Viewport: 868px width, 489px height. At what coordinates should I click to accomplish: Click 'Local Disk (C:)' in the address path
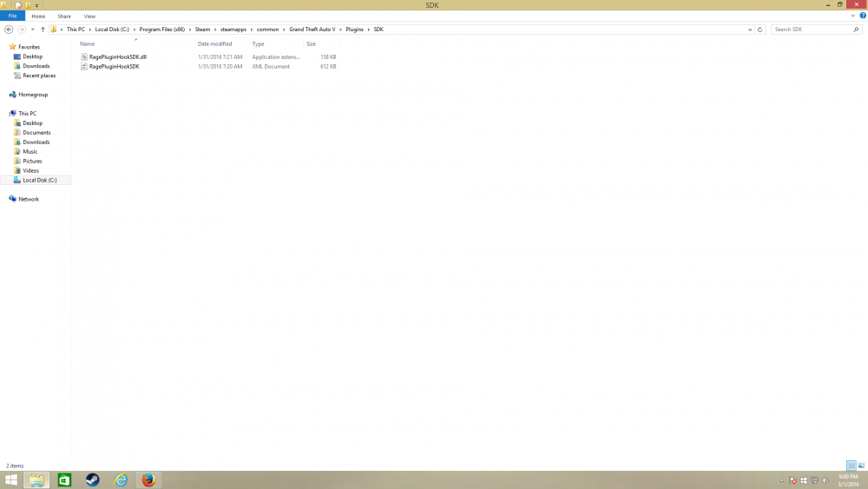tap(112, 30)
